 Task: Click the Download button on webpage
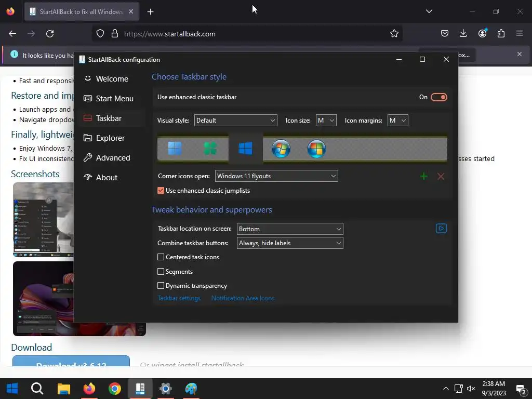(71, 361)
